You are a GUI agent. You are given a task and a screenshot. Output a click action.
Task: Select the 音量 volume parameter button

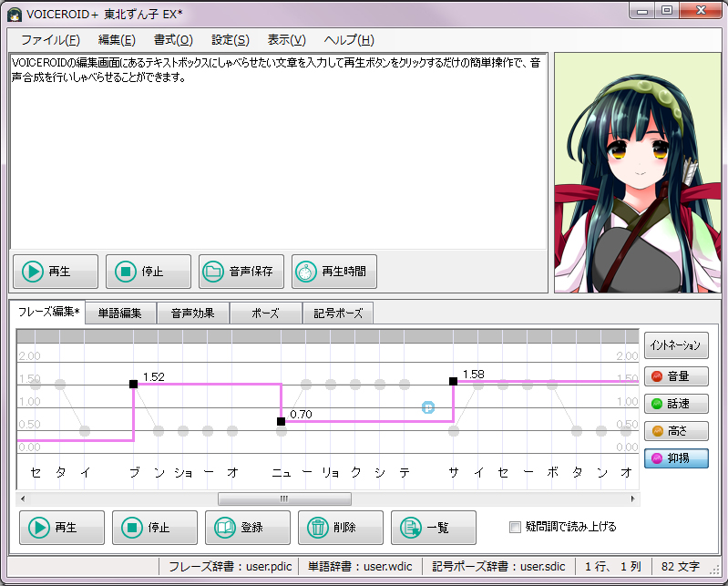pyautogui.click(x=676, y=376)
